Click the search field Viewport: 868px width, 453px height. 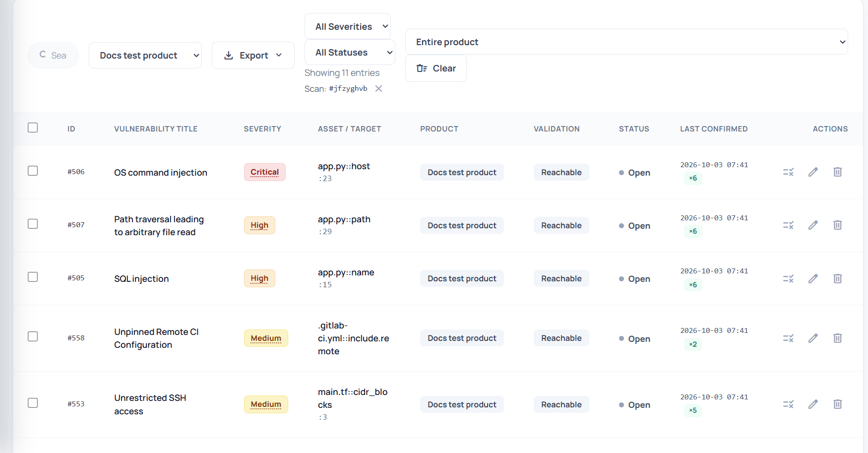pos(54,55)
